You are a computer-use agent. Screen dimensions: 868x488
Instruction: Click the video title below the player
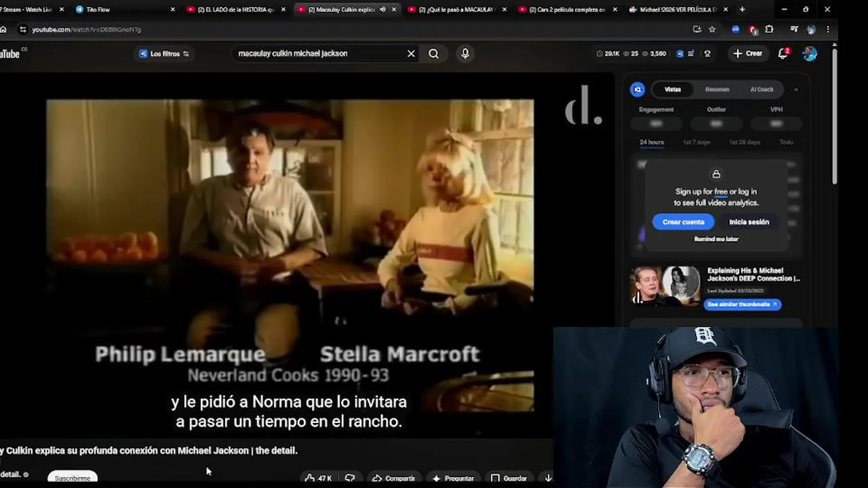click(149, 451)
